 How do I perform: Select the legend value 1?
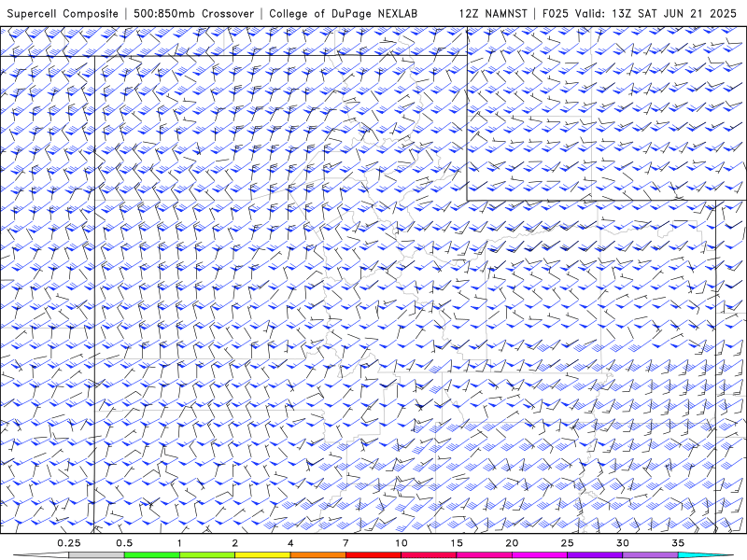(179, 543)
